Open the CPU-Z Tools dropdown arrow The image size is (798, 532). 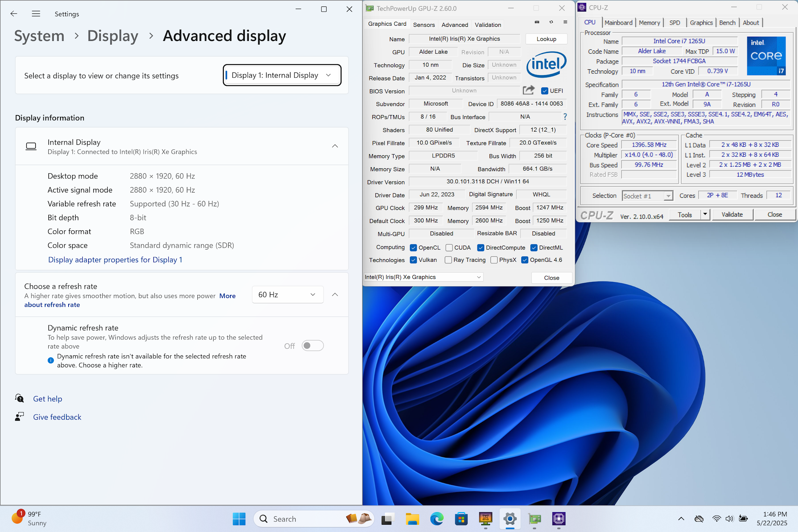click(705, 214)
